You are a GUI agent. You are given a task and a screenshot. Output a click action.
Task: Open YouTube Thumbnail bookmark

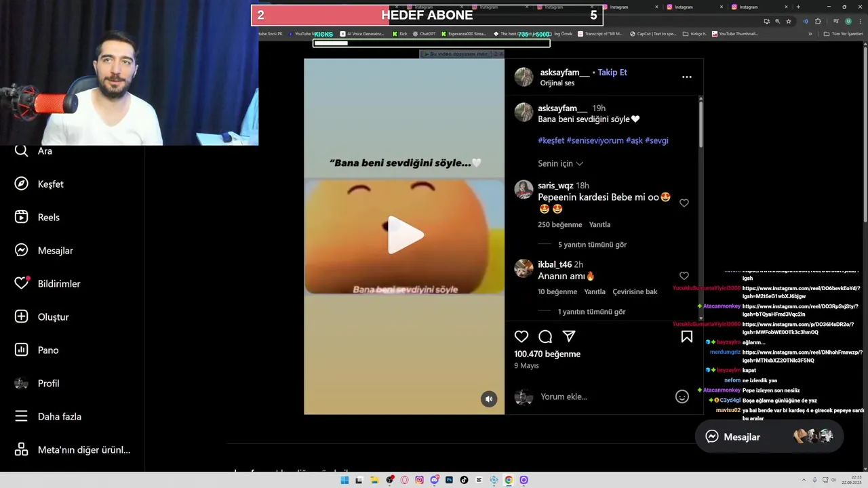click(x=734, y=34)
